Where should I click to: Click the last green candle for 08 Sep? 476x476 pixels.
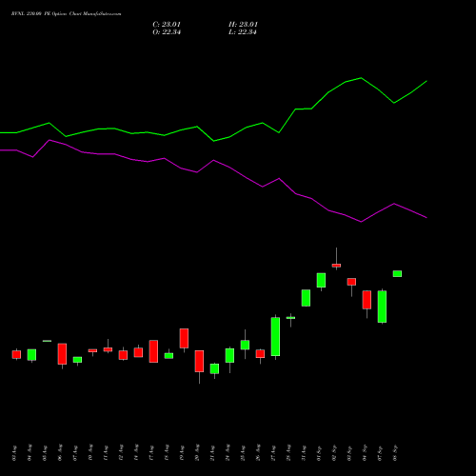click(x=397, y=273)
